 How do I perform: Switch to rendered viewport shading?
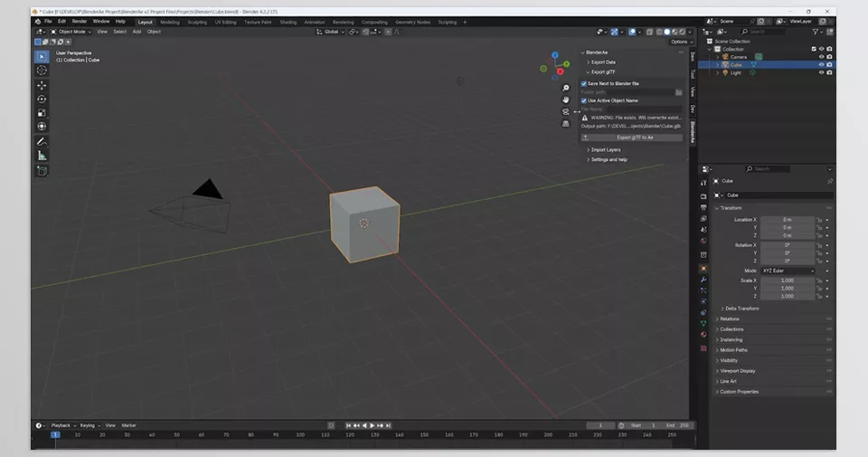pos(683,33)
